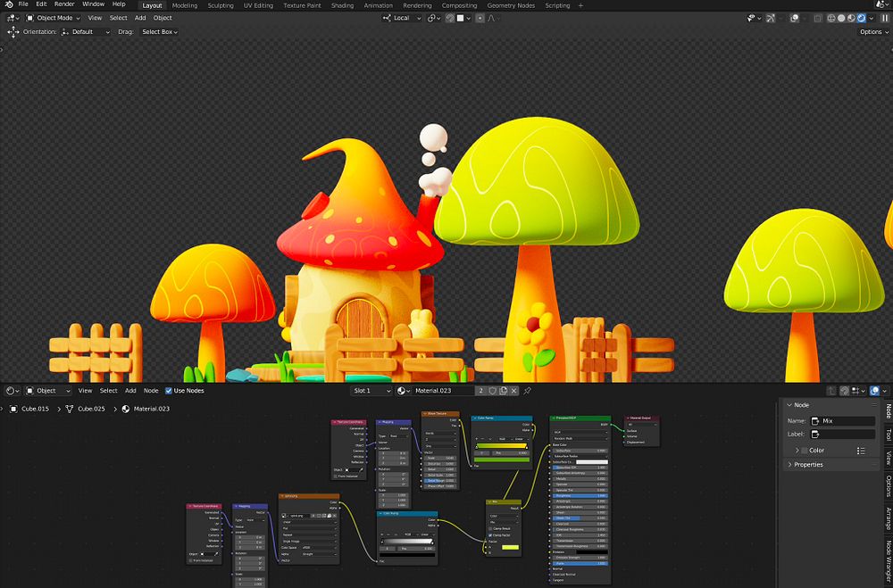This screenshot has width=893, height=588.
Task: Pin the material with the pin icon
Action: click(x=527, y=391)
